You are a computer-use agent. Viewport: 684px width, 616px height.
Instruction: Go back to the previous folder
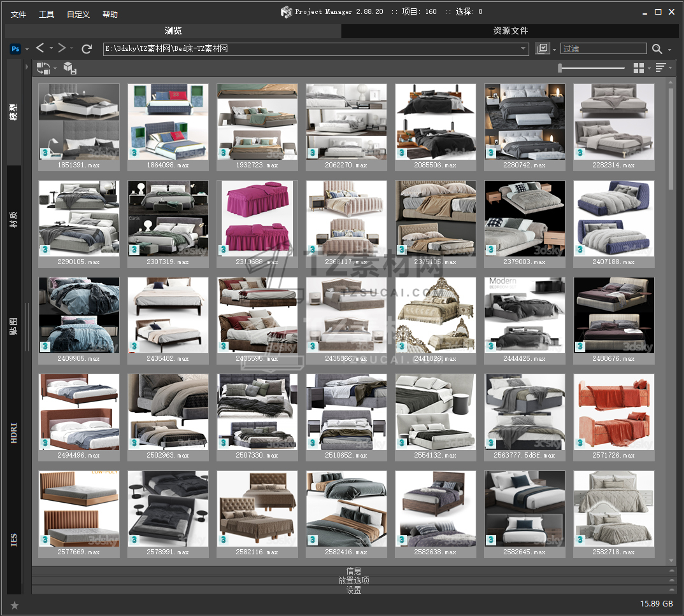tap(40, 48)
